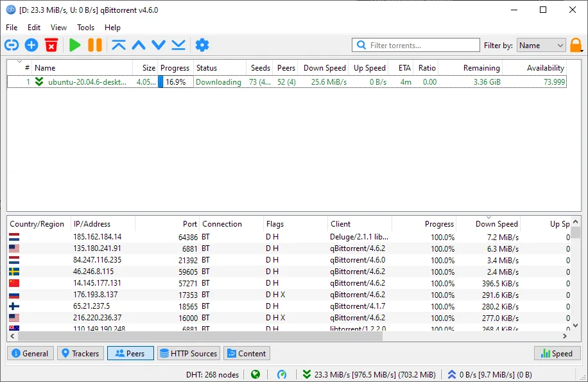This screenshot has height=382, width=588.
Task: Click the torrent progress bar at 16.9%
Action: (x=175, y=82)
